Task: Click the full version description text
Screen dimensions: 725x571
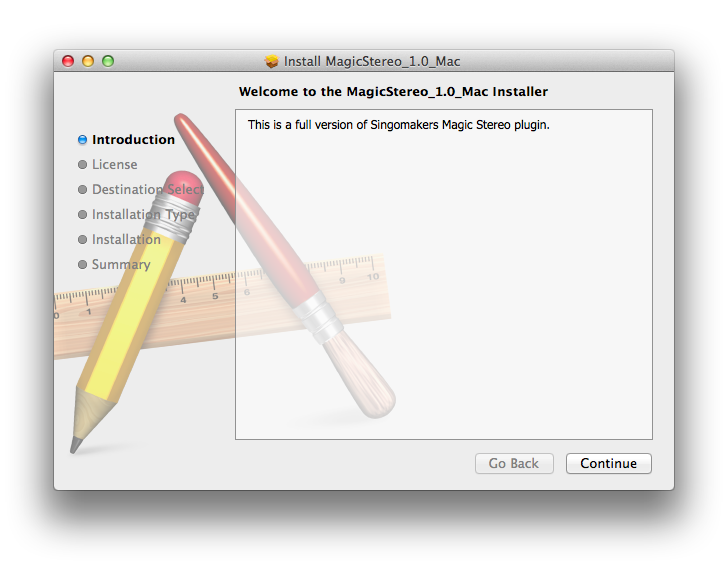Action: point(399,125)
